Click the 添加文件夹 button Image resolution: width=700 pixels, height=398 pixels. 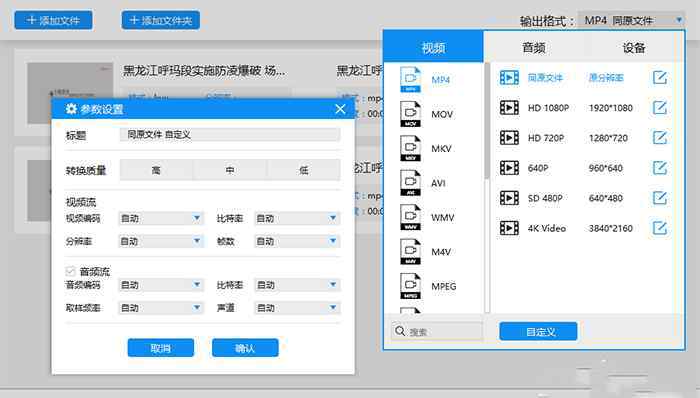click(161, 21)
